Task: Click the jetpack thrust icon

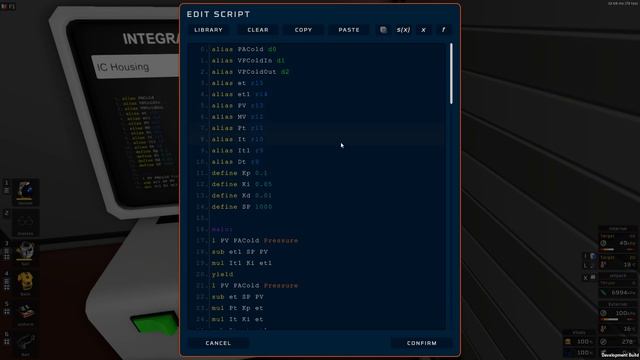Action: [603, 292]
